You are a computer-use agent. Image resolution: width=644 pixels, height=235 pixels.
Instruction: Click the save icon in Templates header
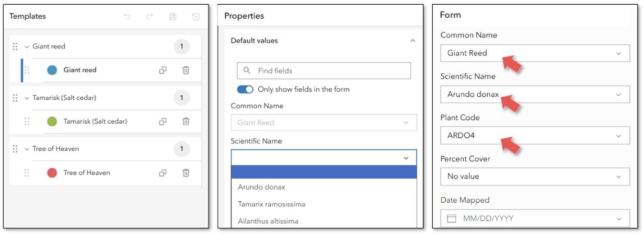coord(173,17)
